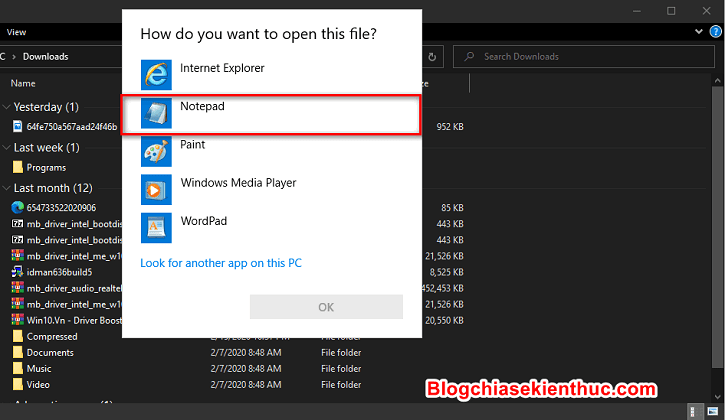Minimize the File Explorer window
725x420 pixels.
(637, 11)
